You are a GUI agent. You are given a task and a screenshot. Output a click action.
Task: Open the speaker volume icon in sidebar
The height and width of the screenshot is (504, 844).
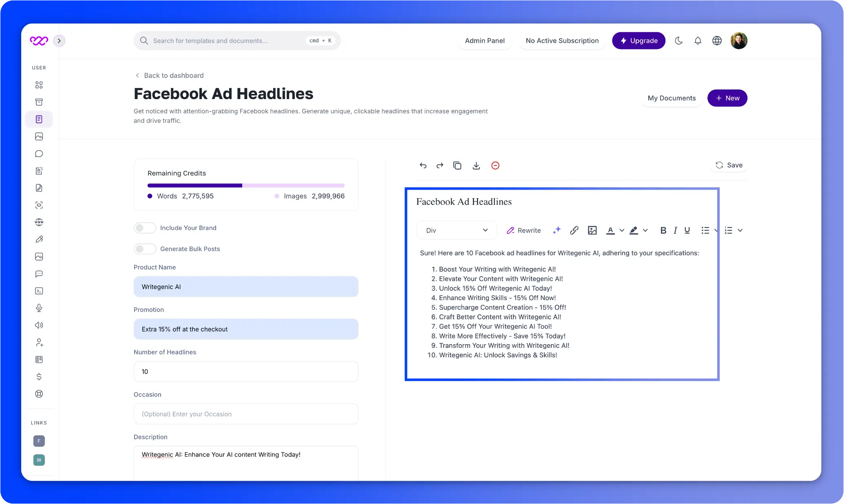point(39,325)
